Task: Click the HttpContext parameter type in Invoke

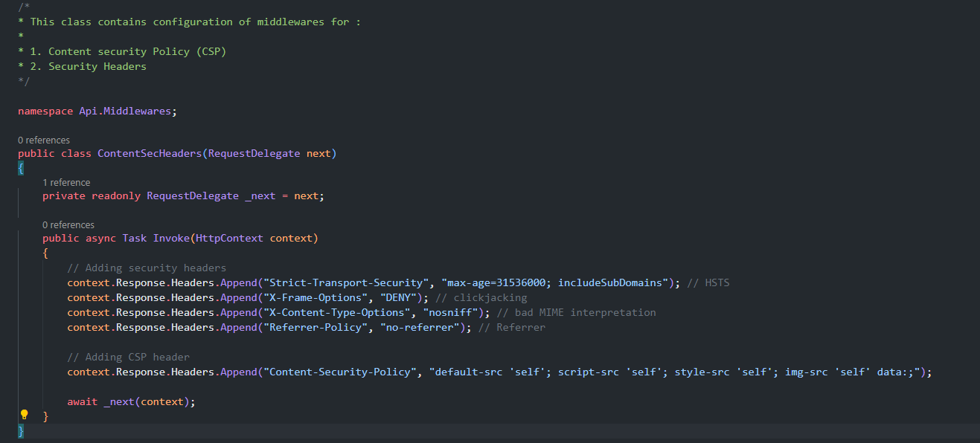Action: tap(232, 238)
